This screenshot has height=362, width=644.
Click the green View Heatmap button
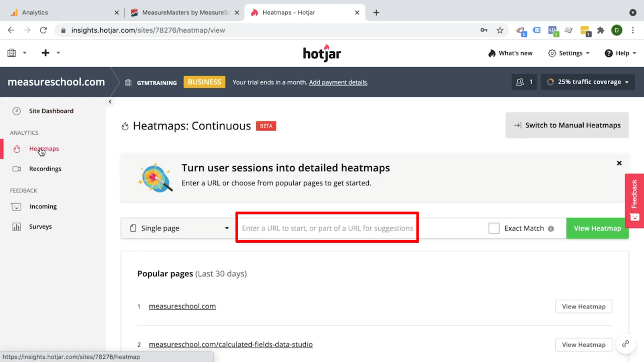coord(597,228)
